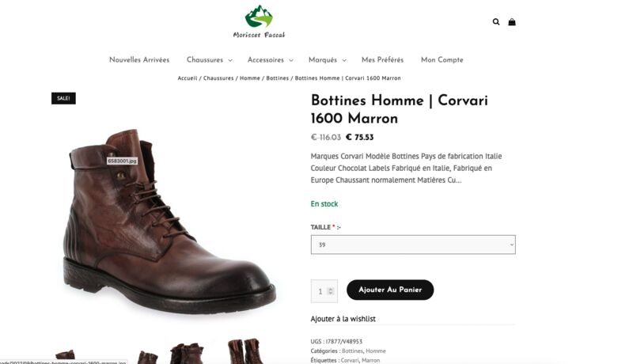Select the fourth thumbnail of boots from behind
Screen dimensions: 633x364
coord(245,351)
